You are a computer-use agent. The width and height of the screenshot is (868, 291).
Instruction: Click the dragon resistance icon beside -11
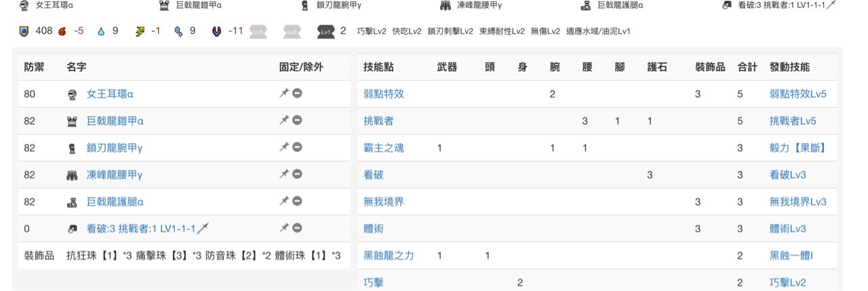(x=216, y=31)
